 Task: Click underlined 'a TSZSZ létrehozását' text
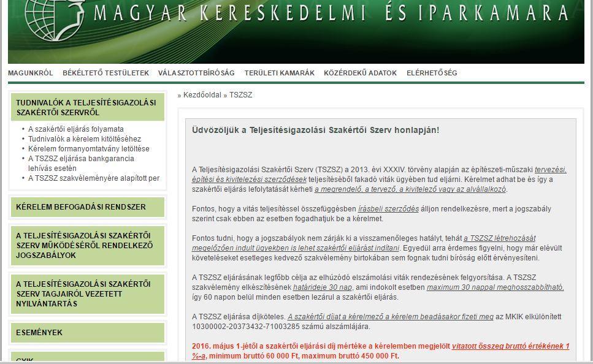tap(500, 238)
